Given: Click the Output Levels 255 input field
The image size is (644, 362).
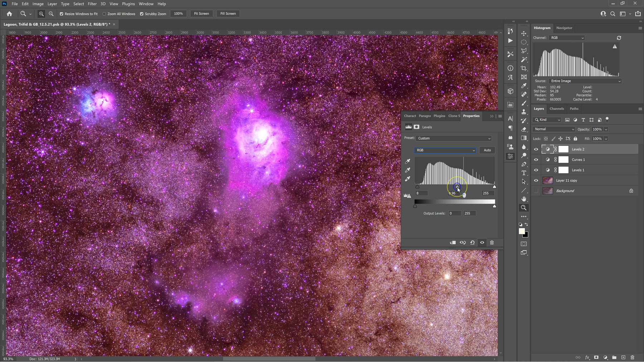Looking at the screenshot, I should tap(469, 213).
